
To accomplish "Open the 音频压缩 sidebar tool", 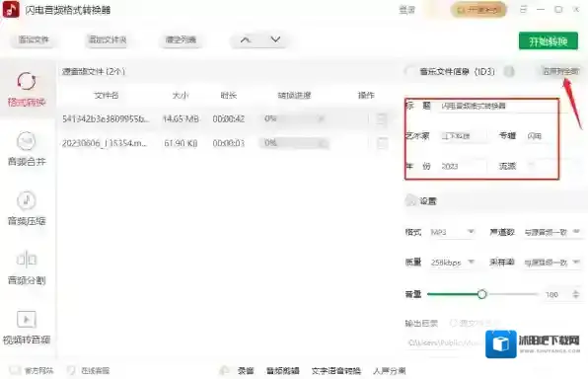I will (x=27, y=208).
